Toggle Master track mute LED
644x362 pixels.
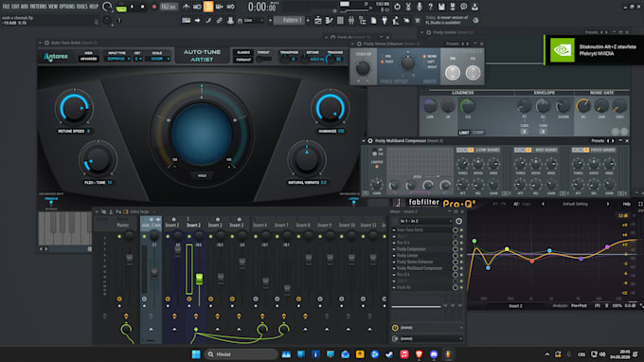(119, 237)
